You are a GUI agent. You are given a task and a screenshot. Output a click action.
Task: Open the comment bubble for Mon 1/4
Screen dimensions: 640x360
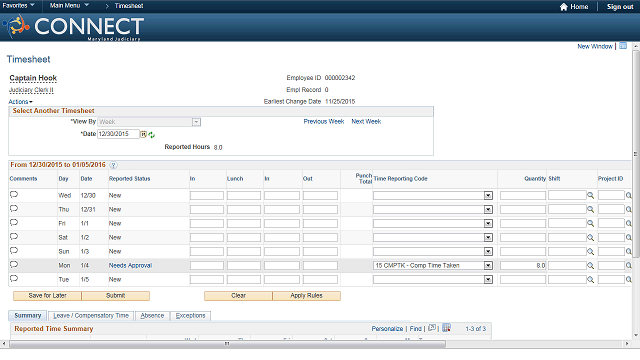(14, 264)
